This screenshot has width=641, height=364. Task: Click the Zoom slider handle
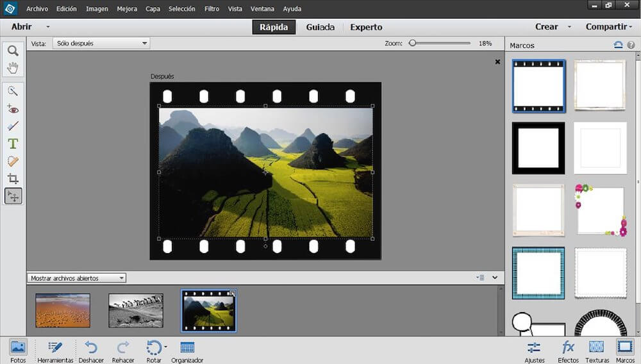413,44
